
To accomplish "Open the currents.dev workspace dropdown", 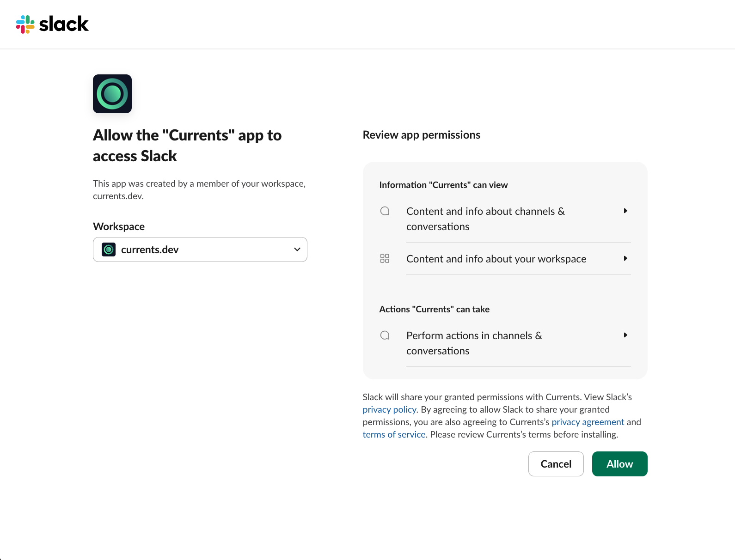I will tap(200, 250).
